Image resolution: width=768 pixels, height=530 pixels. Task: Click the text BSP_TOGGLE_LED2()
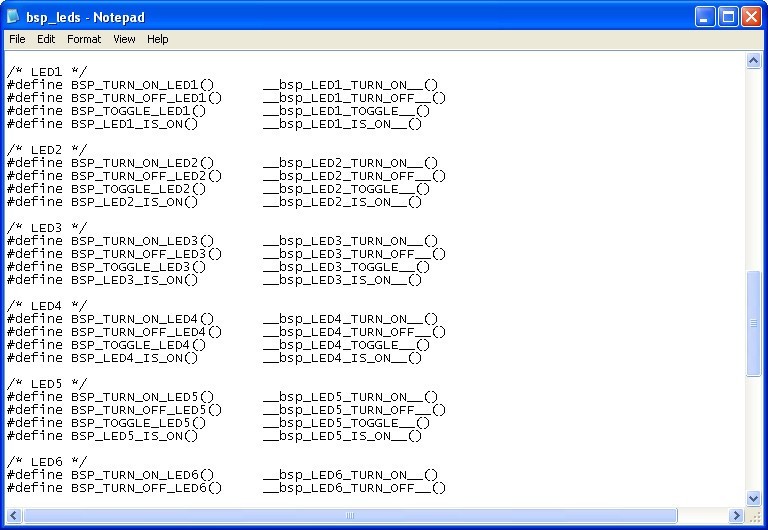tap(139, 189)
